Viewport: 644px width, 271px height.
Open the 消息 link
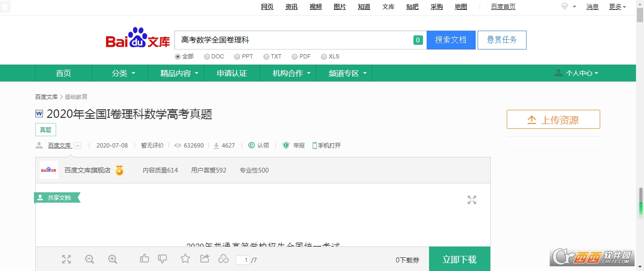pos(593,7)
